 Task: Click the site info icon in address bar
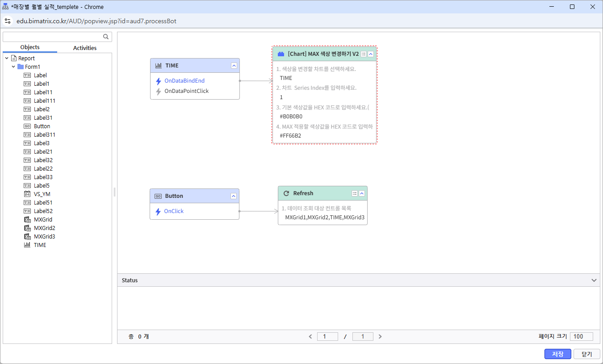tap(8, 21)
